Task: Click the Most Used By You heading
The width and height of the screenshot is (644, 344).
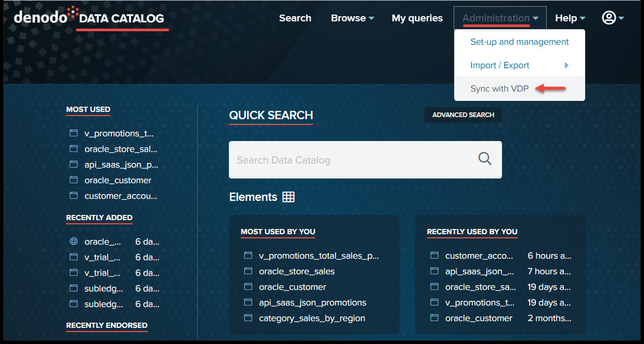Action: [x=278, y=232]
